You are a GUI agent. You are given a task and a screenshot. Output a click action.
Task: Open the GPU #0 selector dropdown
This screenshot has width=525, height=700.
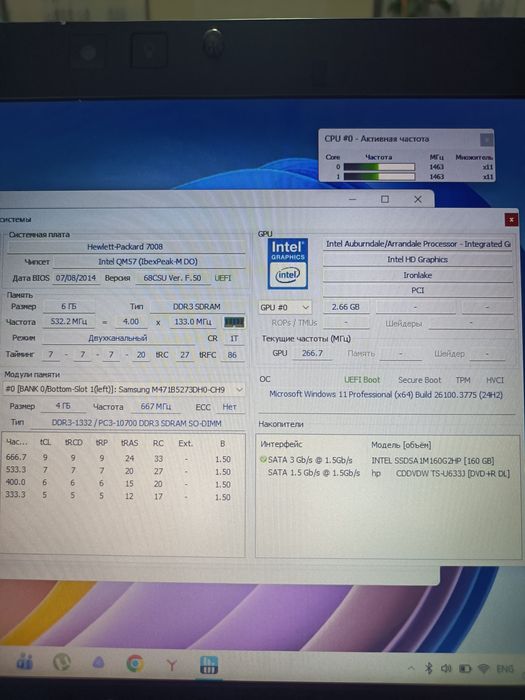(x=285, y=307)
